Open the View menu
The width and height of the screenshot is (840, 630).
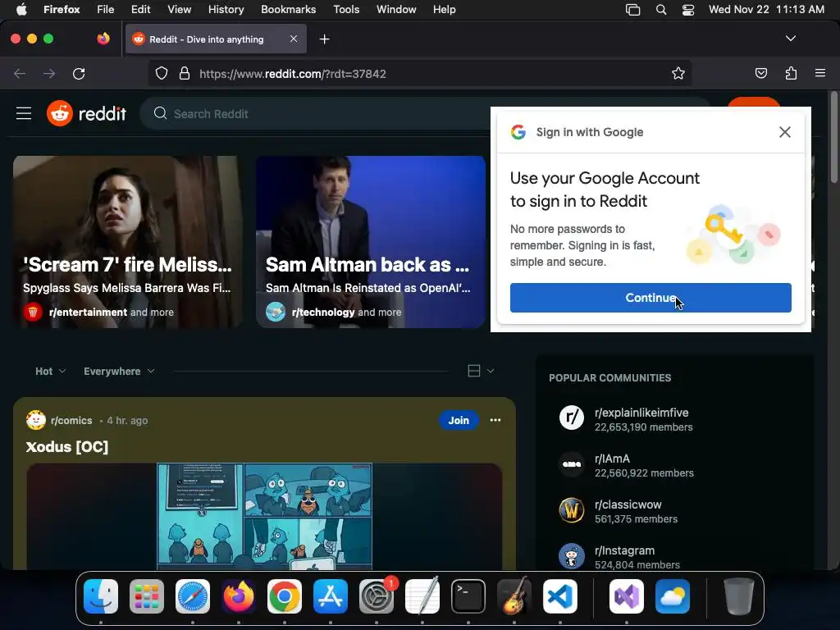[179, 9]
